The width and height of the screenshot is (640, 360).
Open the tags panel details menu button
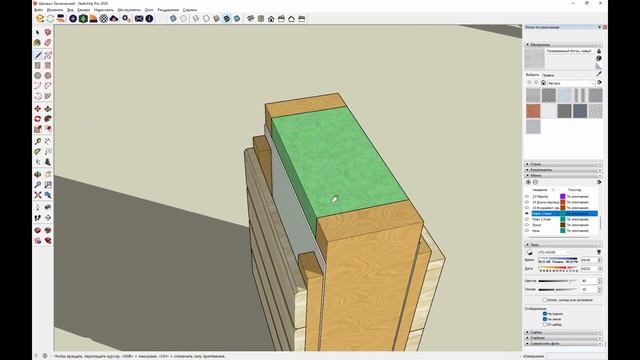click(x=599, y=182)
